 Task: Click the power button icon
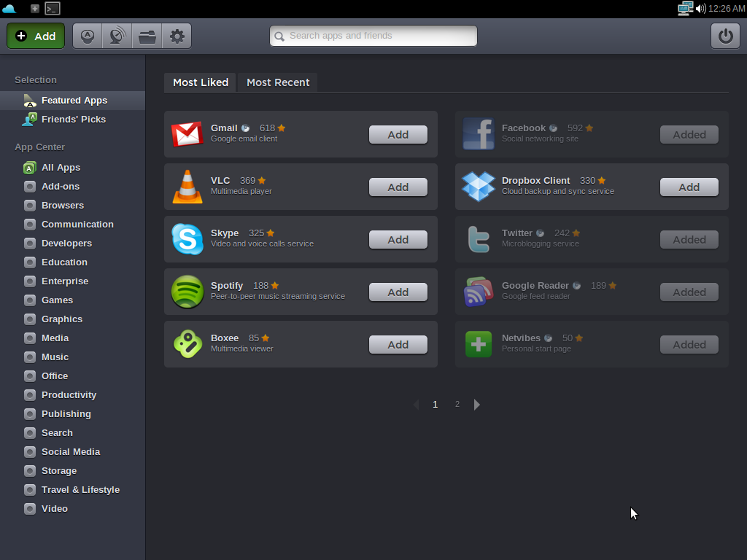pyautogui.click(x=725, y=36)
